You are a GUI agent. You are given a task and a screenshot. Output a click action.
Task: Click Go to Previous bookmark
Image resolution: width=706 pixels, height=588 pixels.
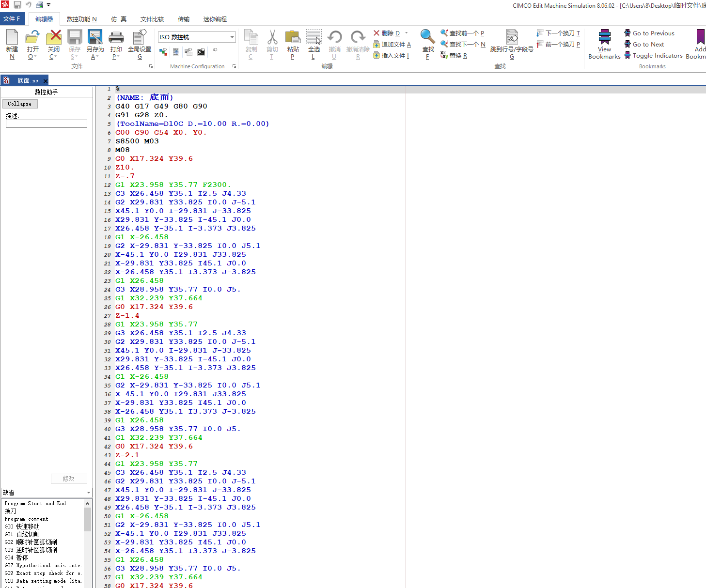[x=649, y=33]
